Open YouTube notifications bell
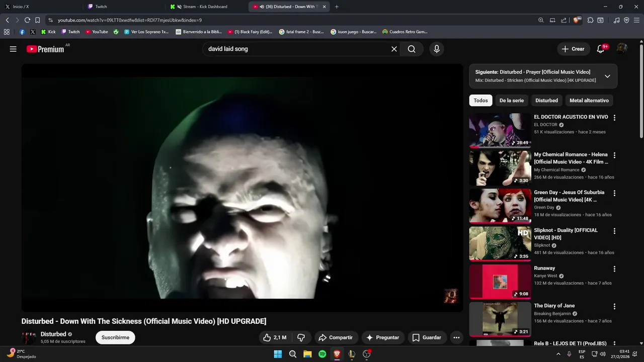Screen dimensions: 644x362 pos(600,49)
